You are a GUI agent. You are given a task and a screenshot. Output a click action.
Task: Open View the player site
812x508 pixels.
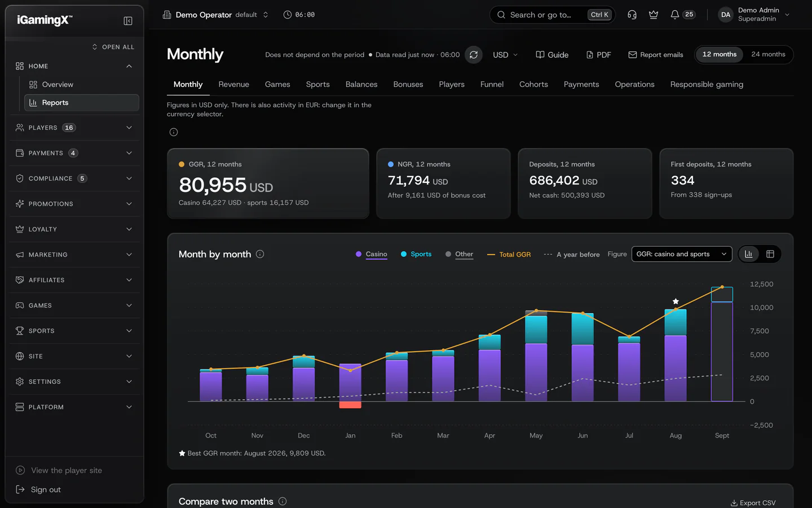pos(59,470)
